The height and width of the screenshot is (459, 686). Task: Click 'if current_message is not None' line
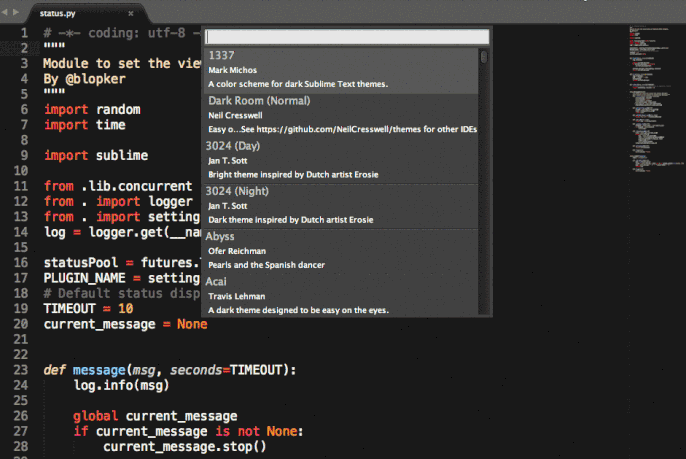pos(188,431)
